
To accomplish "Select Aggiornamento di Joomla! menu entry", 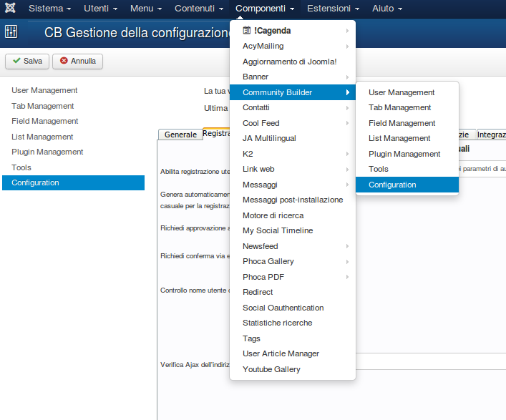I will [x=293, y=62].
